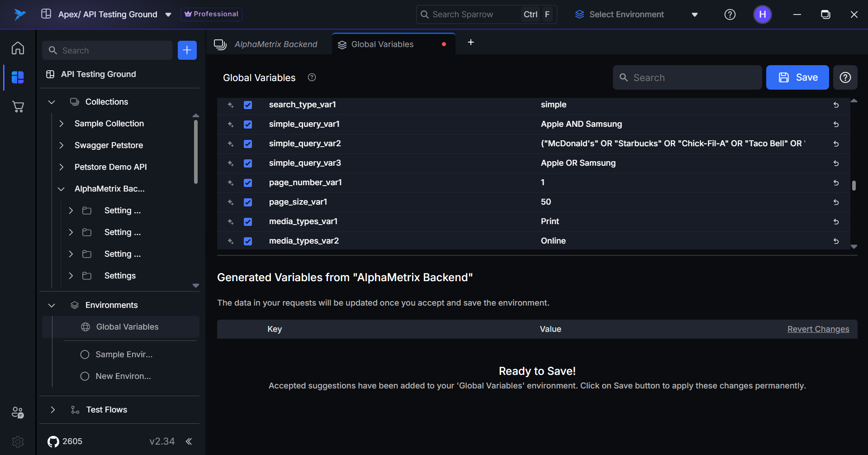
Task: Select the Sample Environment radio button
Action: 85,354
